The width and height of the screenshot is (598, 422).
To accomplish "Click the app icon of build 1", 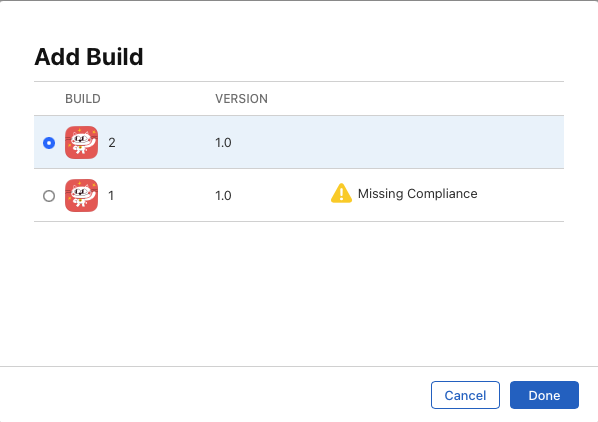I will pos(81,196).
